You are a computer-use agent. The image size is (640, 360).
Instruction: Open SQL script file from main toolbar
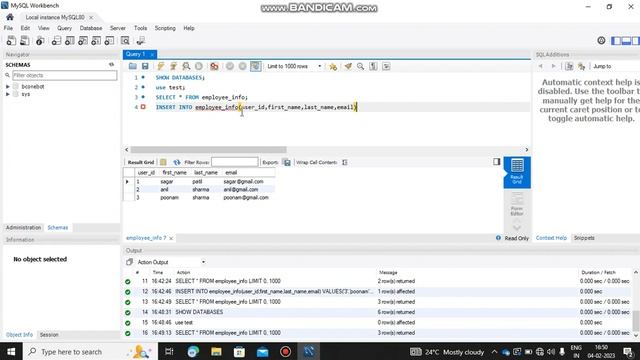pos(24,40)
